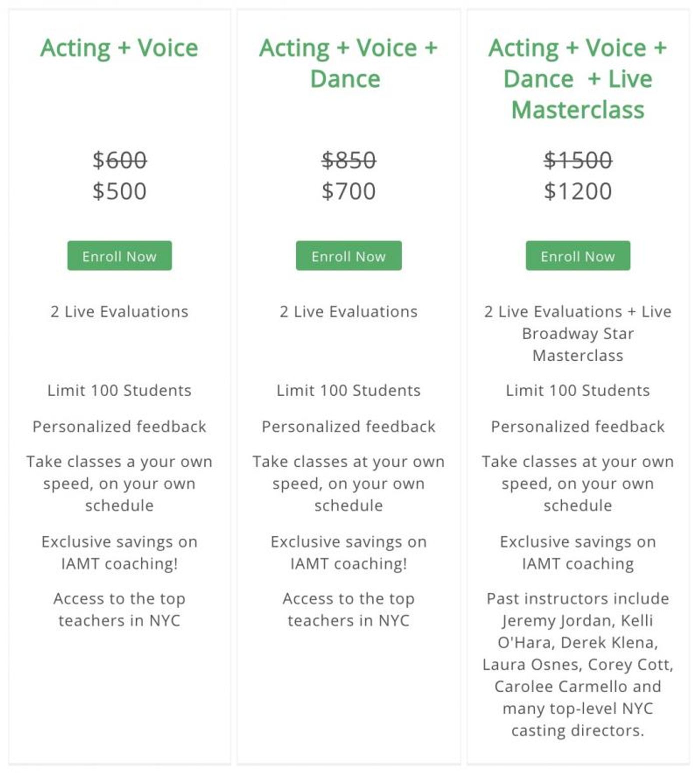Select the Acting + Voice + Dance title

(x=348, y=63)
